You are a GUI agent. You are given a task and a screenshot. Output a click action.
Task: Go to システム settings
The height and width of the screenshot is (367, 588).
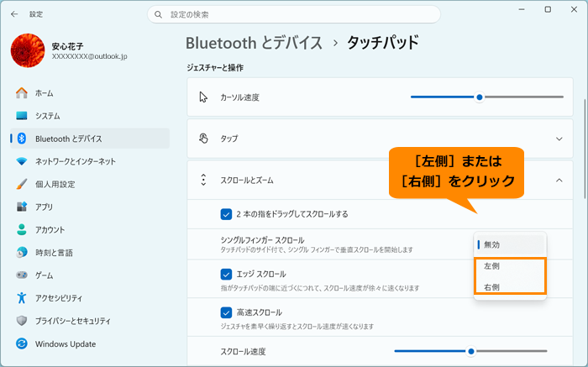[x=90, y=116]
